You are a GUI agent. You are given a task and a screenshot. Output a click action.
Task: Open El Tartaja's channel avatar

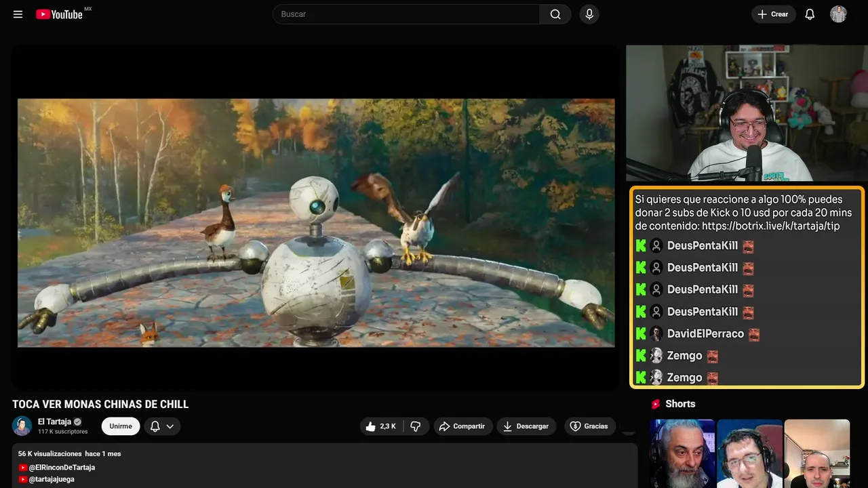22,426
